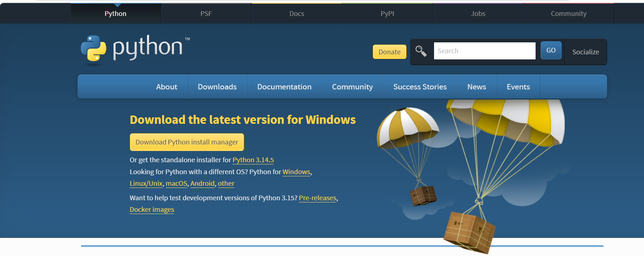The image size is (644, 256).
Task: Open the Docs top tab
Action: 297,14
